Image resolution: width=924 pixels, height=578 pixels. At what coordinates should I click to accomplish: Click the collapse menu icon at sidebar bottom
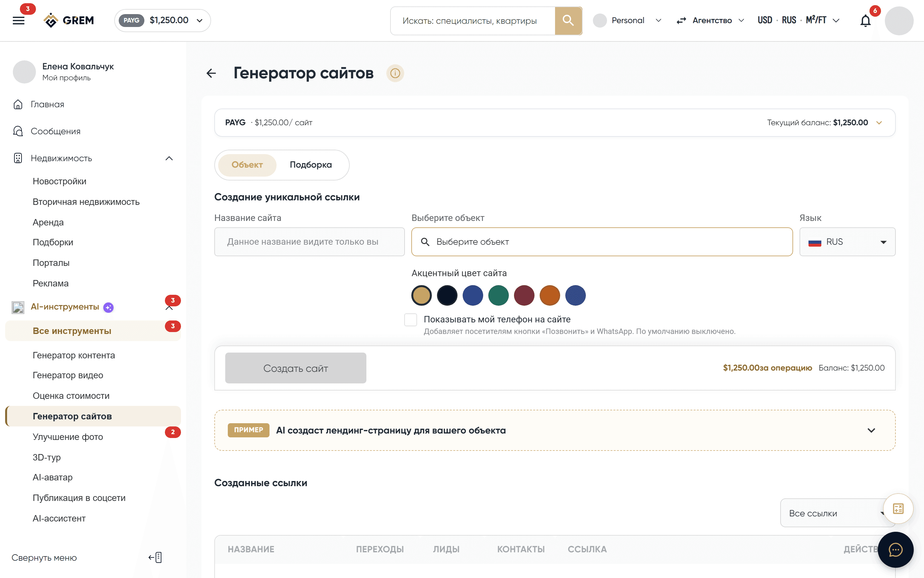(x=155, y=557)
